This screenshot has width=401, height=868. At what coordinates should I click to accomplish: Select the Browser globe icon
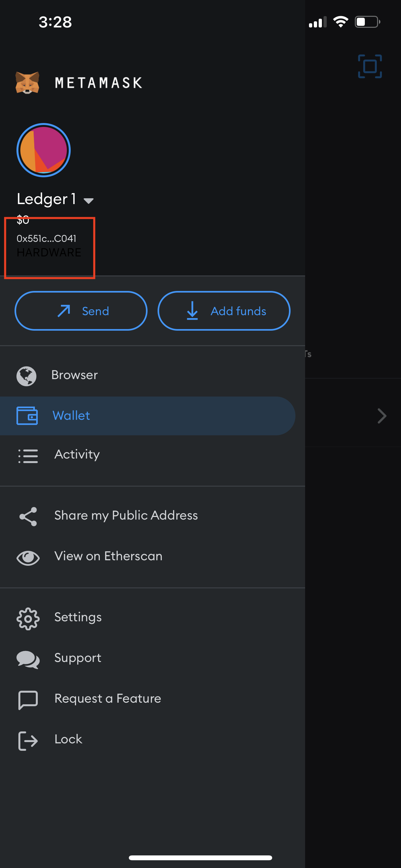(26, 376)
